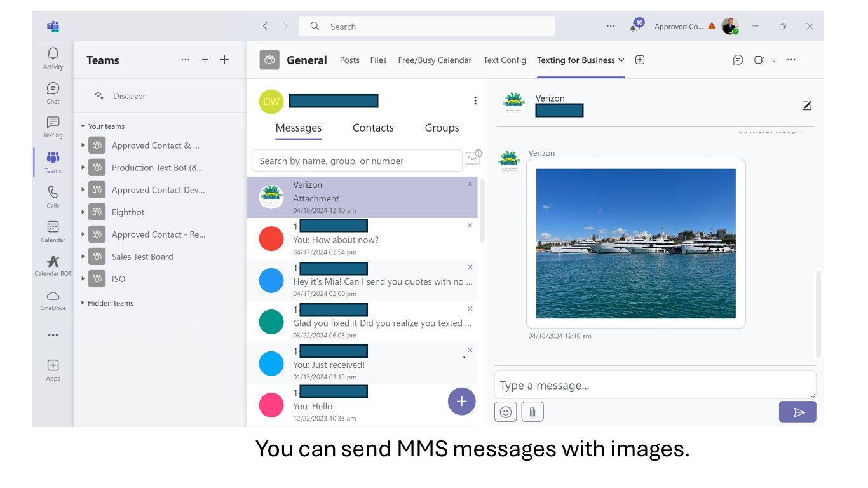Open the Calendar BOT app
Screen dimensions: 868x488
pyautogui.click(x=53, y=266)
